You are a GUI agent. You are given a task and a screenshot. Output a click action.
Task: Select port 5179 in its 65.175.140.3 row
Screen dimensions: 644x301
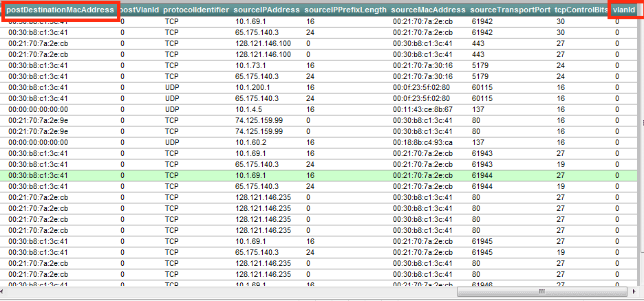point(480,76)
